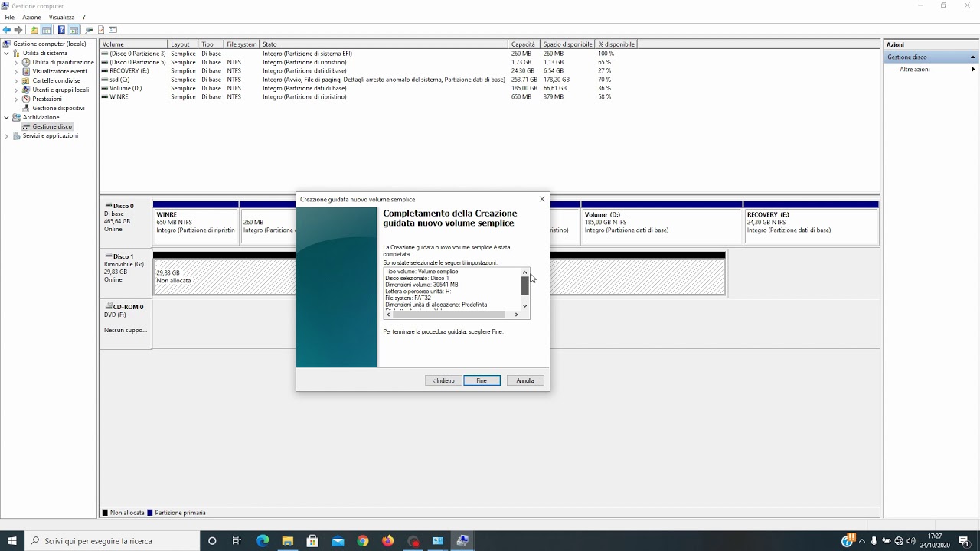Click the Archiviazione storage icon
The height and width of the screenshot is (551, 980).
(x=17, y=117)
